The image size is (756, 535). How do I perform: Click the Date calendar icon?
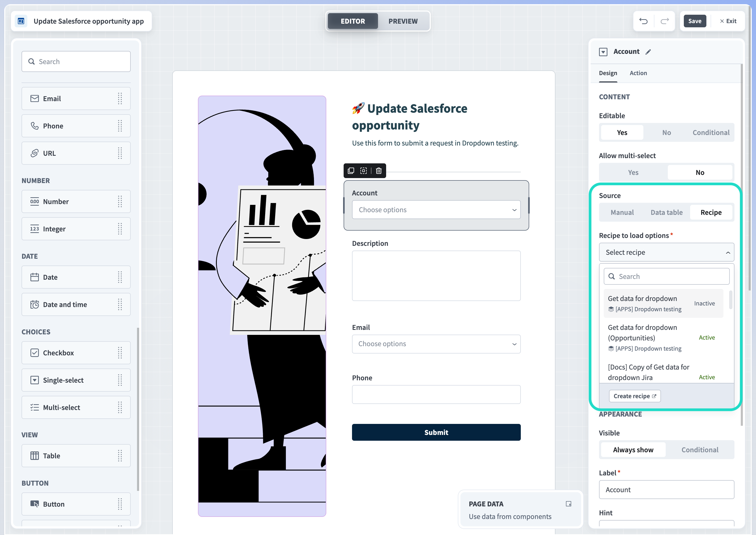pyautogui.click(x=35, y=277)
